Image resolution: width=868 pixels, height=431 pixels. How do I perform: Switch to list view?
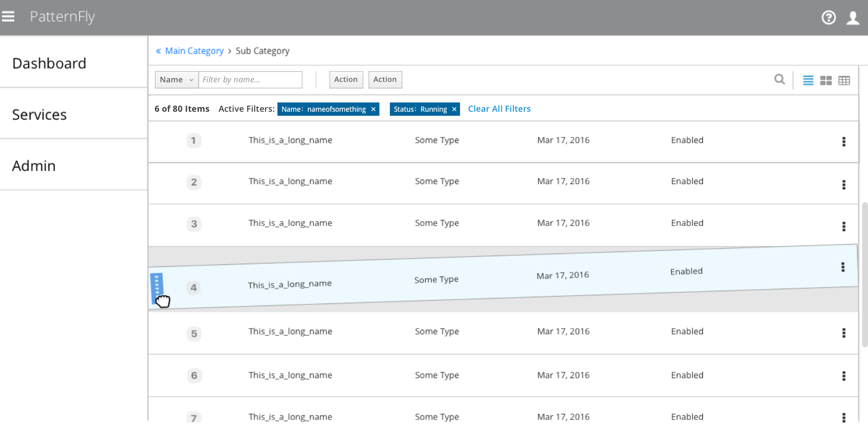pos(808,80)
